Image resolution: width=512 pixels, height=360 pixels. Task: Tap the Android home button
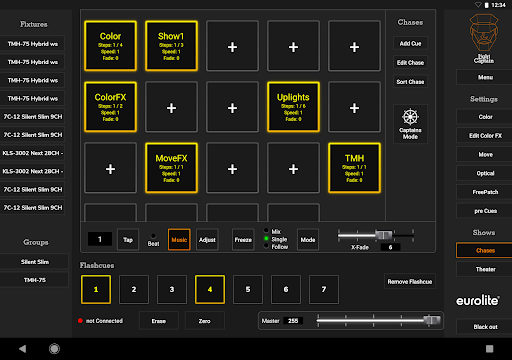[54, 349]
